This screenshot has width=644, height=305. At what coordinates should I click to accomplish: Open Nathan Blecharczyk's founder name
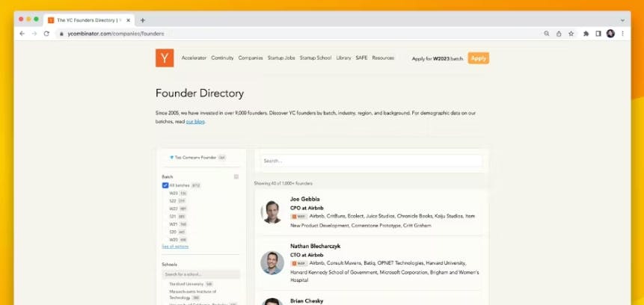tap(315, 246)
